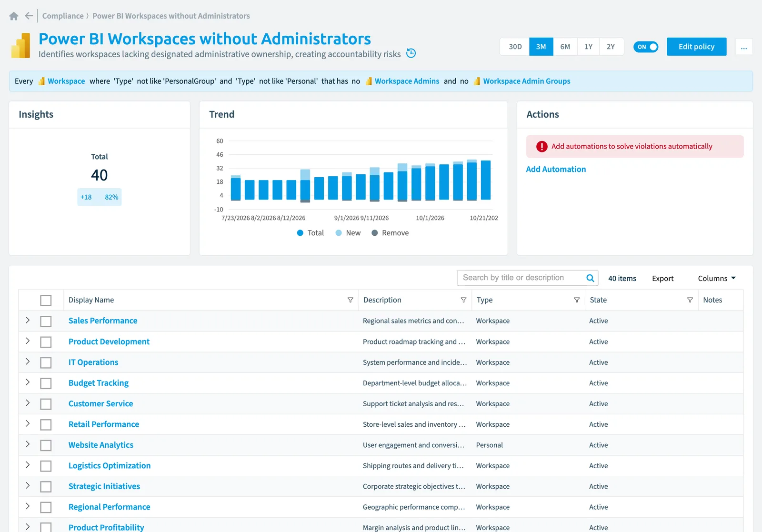Tick the Customer Service row checkbox
762x532 pixels.
click(46, 404)
